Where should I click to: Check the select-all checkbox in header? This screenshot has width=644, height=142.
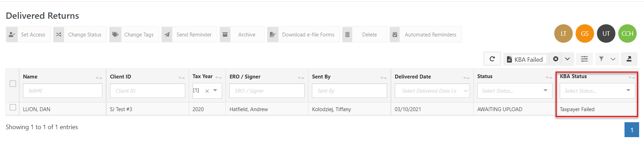tap(13, 84)
